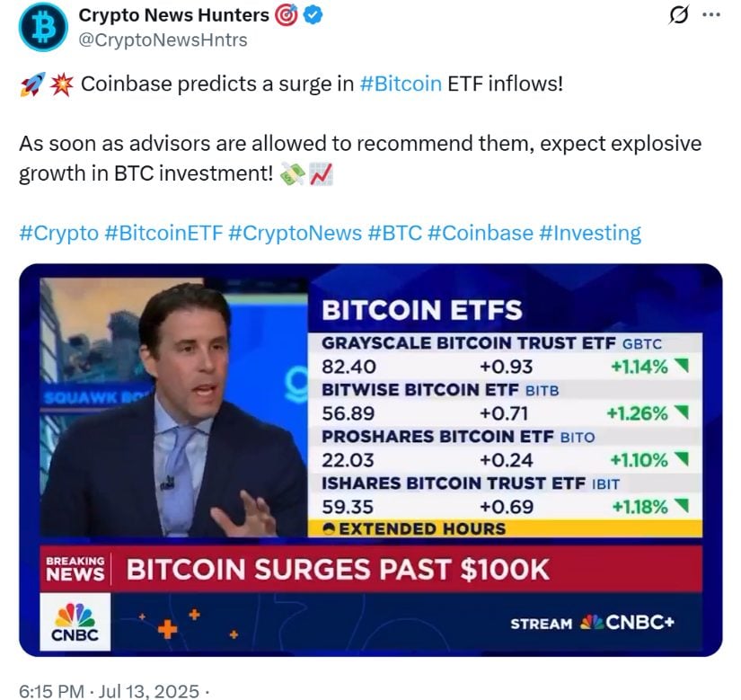741x700 pixels.
Task: Open the #Investing hashtag
Action: click(x=590, y=233)
